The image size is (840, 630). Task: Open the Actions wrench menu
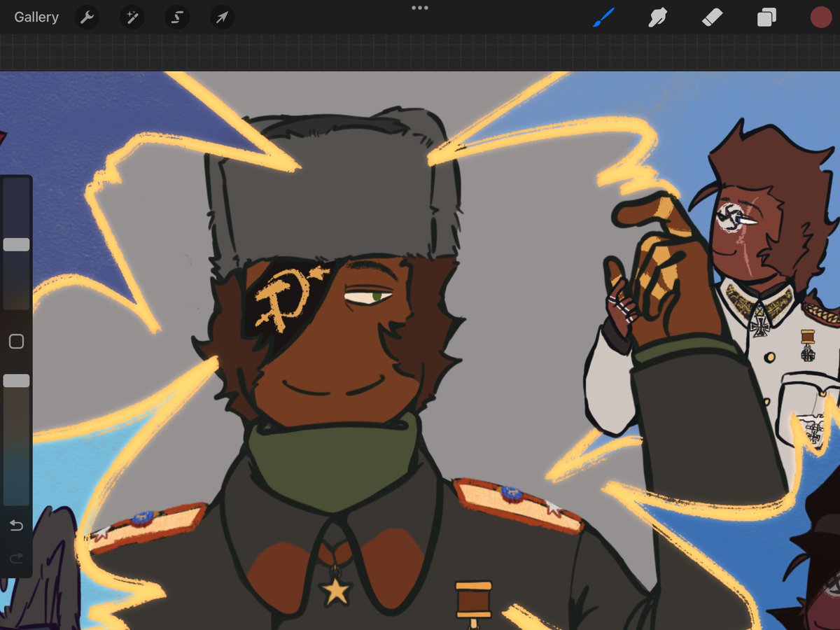point(87,17)
